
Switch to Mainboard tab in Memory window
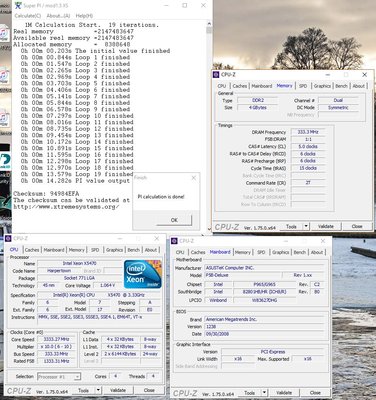click(262, 86)
